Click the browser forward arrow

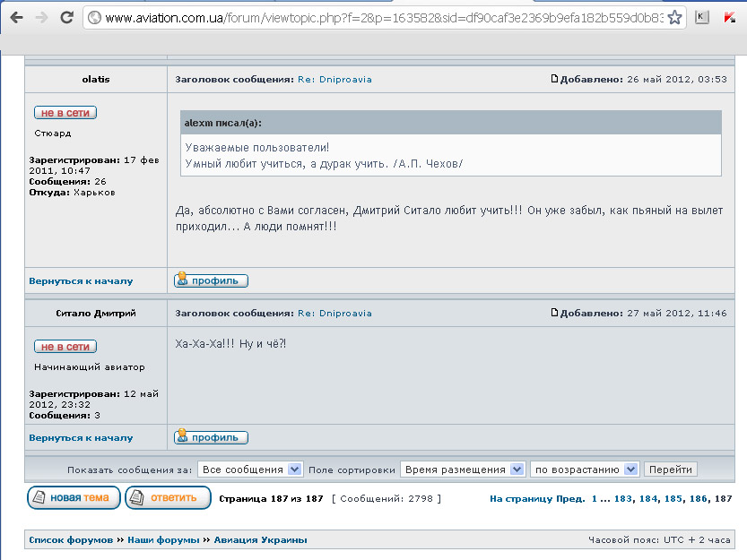41,17
